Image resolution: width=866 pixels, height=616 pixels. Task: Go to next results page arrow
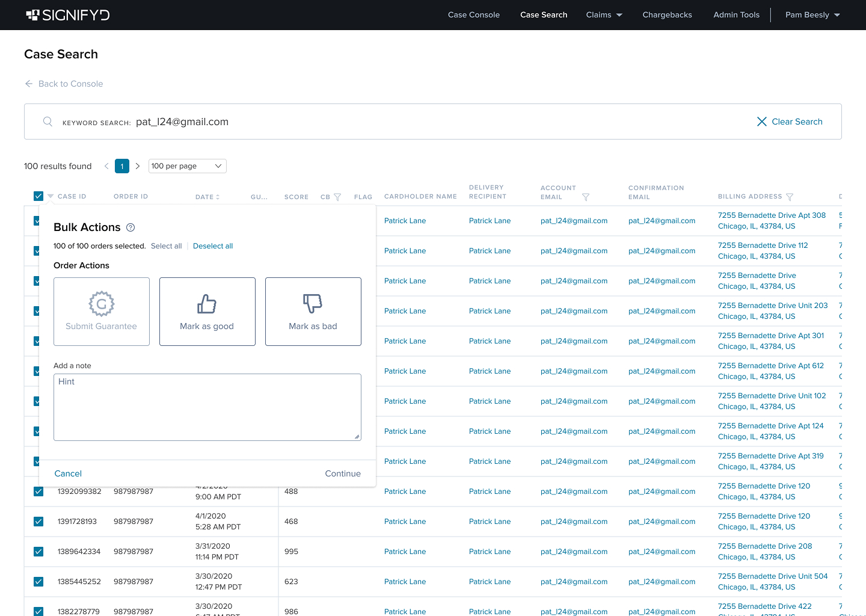(138, 166)
